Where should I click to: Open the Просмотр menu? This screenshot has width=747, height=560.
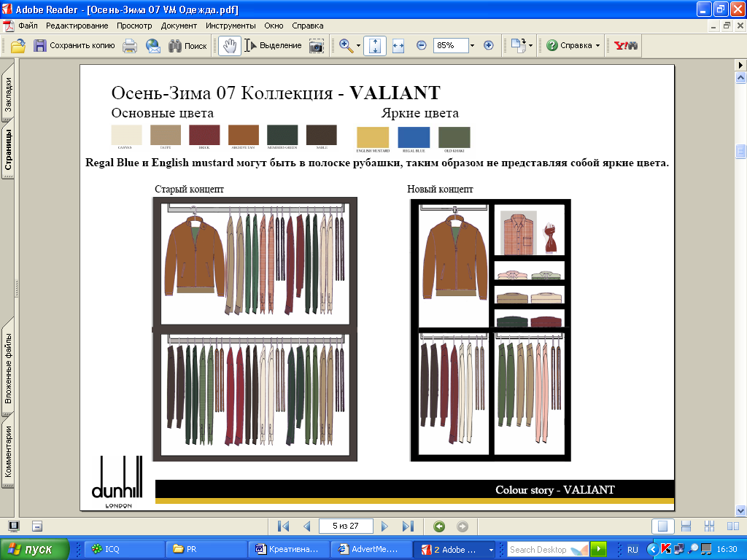134,26
